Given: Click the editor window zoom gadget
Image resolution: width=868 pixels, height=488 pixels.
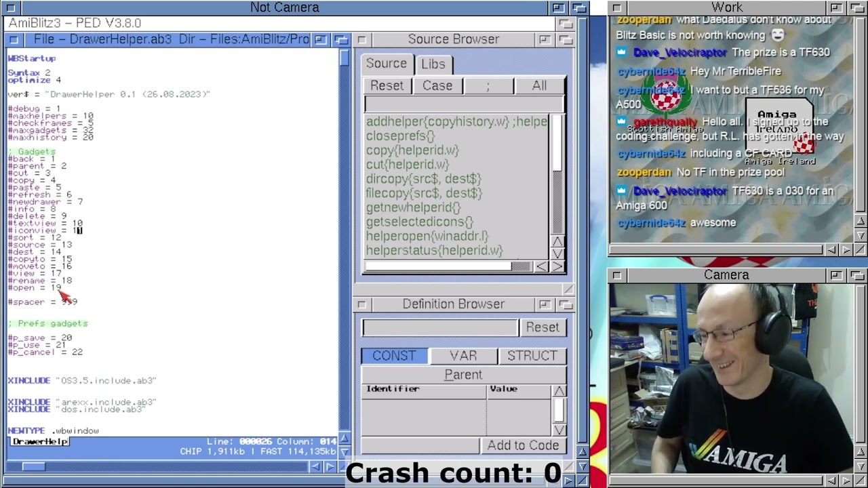Looking at the screenshot, I should pos(321,39).
